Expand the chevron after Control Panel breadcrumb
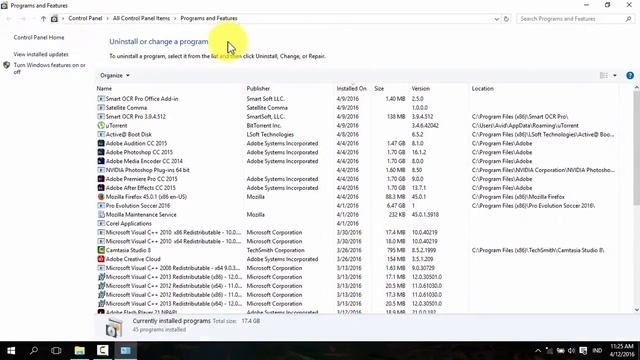Image resolution: width=640 pixels, height=360 pixels. tap(108, 18)
